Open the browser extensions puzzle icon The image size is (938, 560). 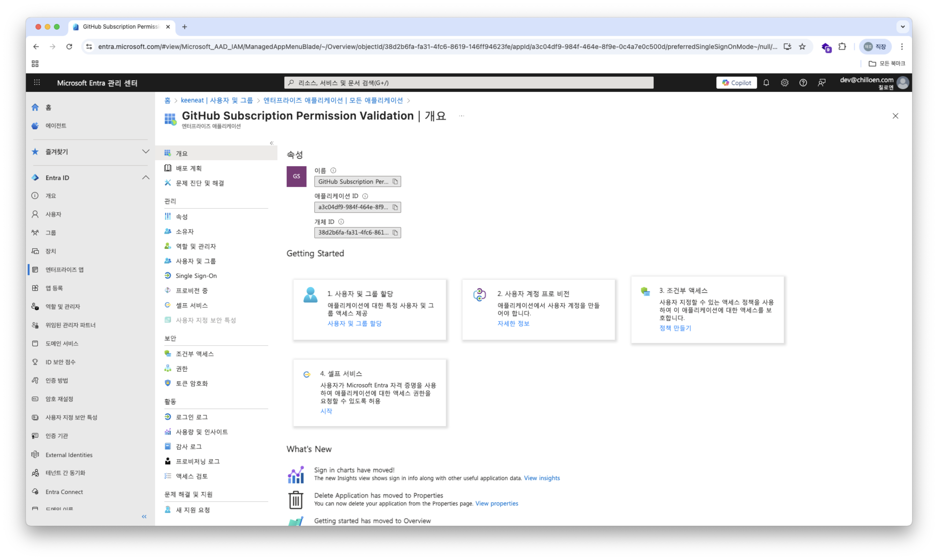point(842,47)
